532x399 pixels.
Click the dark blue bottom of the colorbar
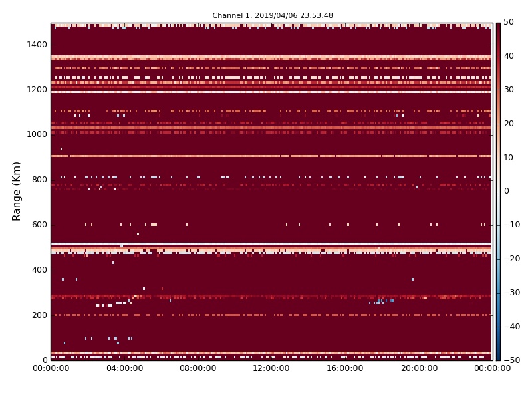point(498,356)
